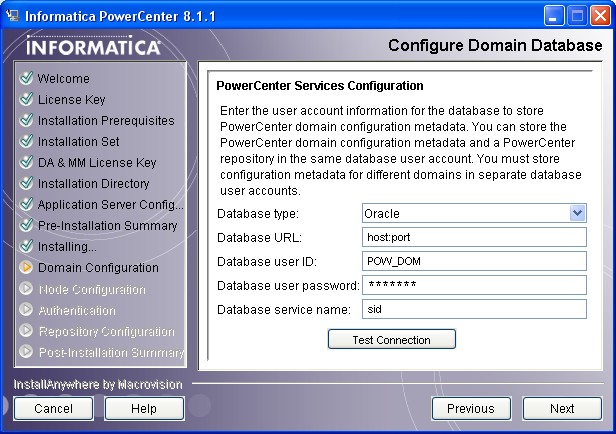Select the Installation Directory step label
616x434 pixels.
(x=94, y=183)
